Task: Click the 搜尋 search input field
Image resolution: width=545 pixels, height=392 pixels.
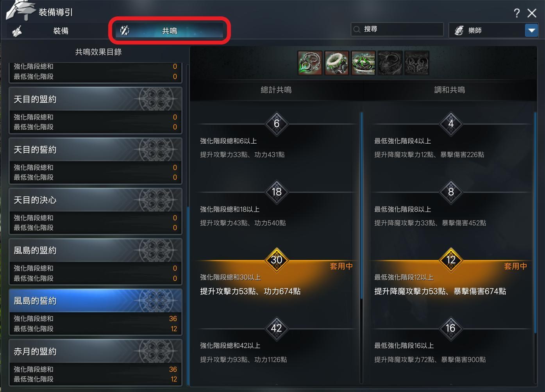Action: coord(397,29)
